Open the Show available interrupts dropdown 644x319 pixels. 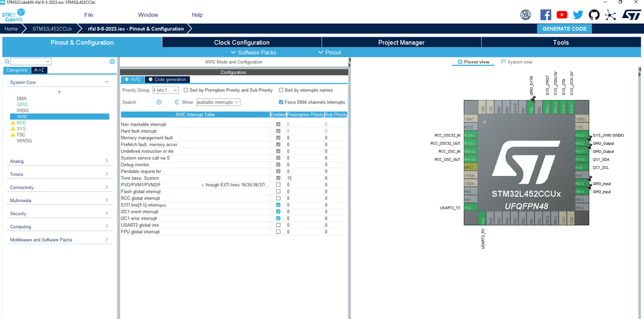tap(218, 102)
